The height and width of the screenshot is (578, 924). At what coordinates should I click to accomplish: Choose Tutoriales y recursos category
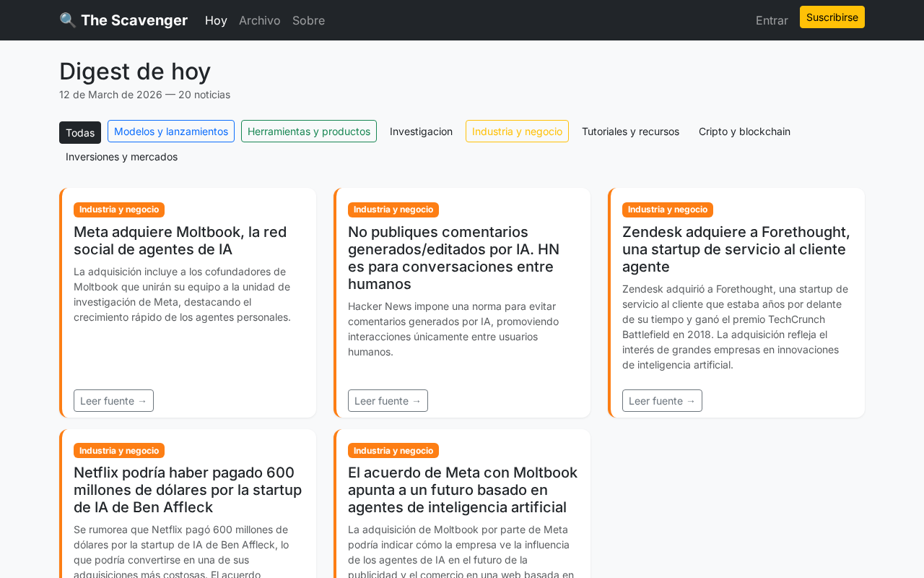(x=630, y=131)
